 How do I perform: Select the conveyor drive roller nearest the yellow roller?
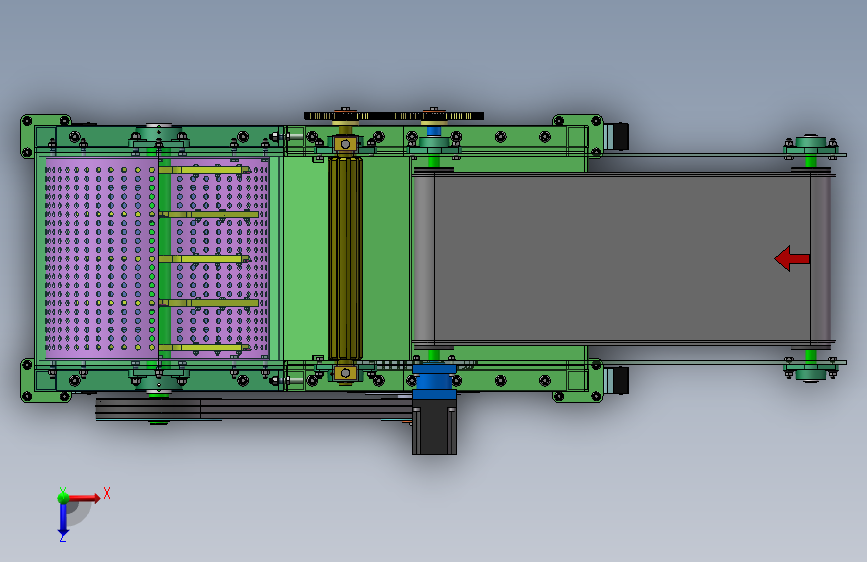pos(424,258)
